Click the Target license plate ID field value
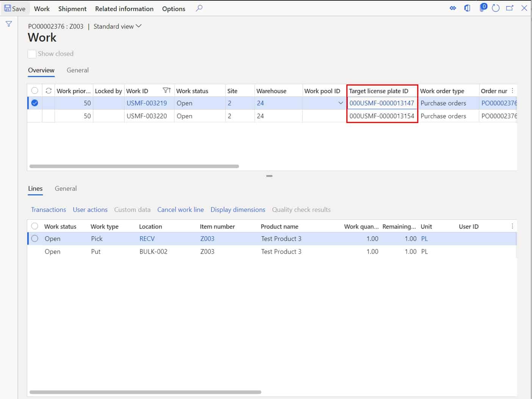The height and width of the screenshot is (399, 532). click(x=382, y=103)
